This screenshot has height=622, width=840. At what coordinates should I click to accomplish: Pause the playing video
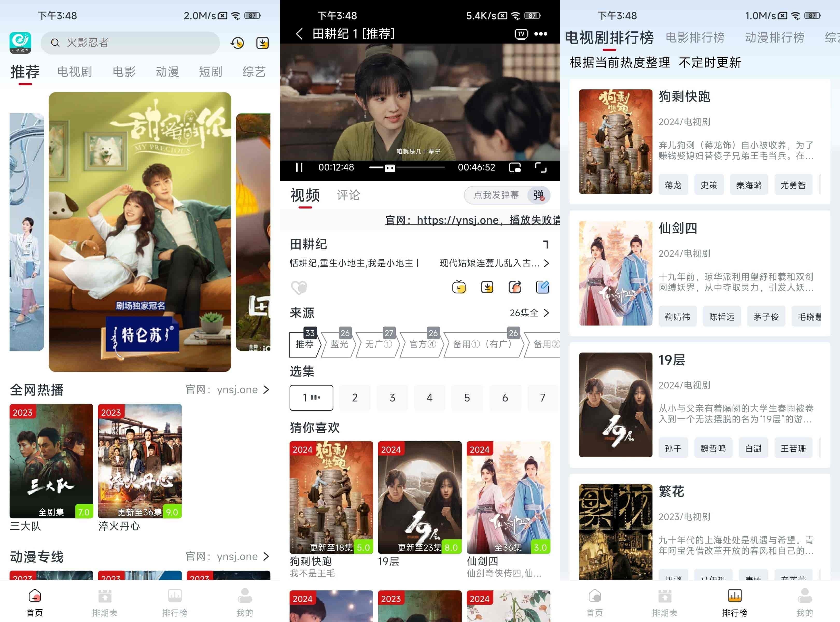(299, 167)
